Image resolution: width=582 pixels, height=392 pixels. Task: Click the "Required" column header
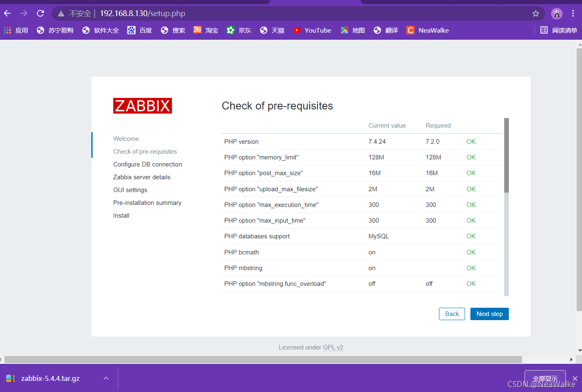[438, 126]
